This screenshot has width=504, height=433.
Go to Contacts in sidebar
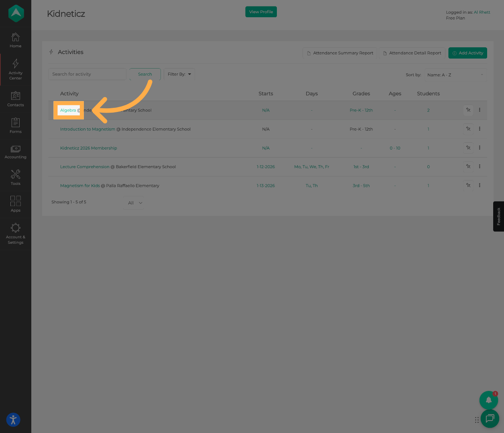pos(16,99)
